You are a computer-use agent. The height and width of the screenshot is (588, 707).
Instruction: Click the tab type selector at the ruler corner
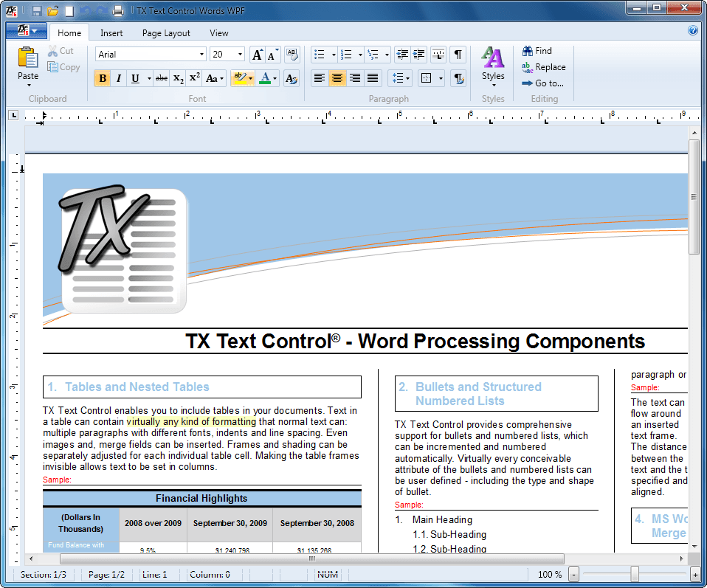[x=13, y=115]
